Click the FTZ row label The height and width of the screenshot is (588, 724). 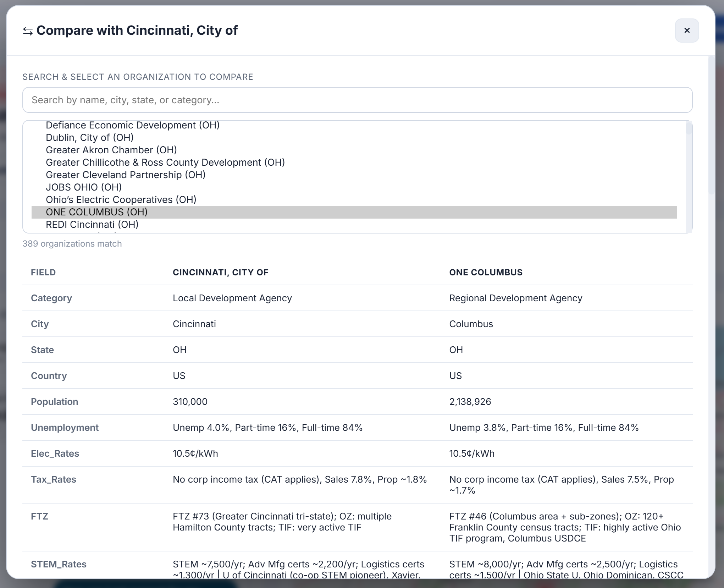pyautogui.click(x=39, y=516)
